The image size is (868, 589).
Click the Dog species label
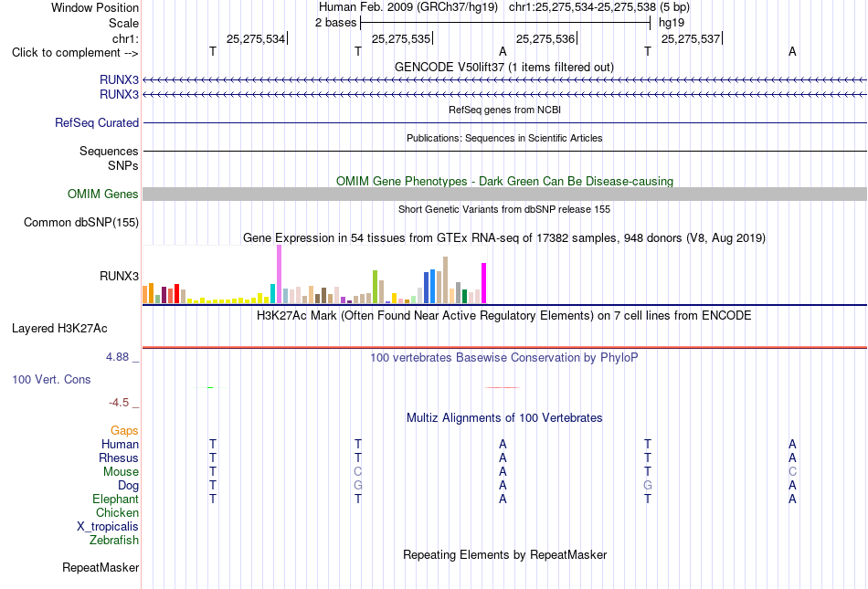[129, 486]
